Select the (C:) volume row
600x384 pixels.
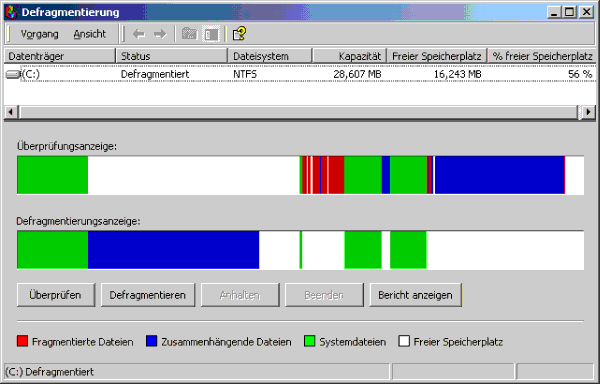point(300,74)
